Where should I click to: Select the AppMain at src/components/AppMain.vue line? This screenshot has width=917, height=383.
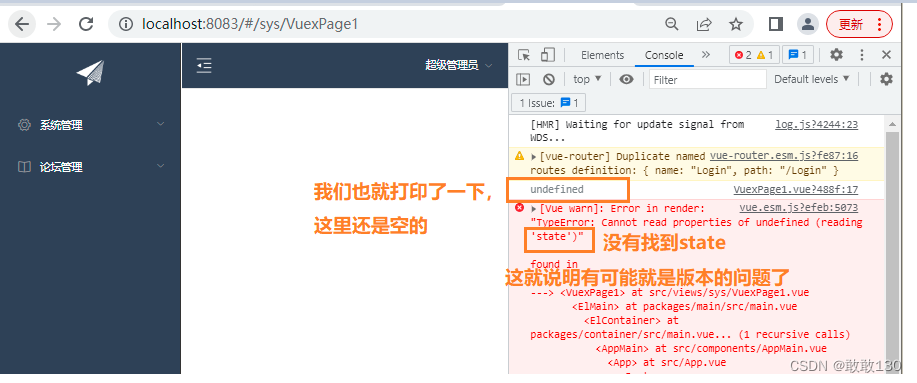click(x=711, y=349)
